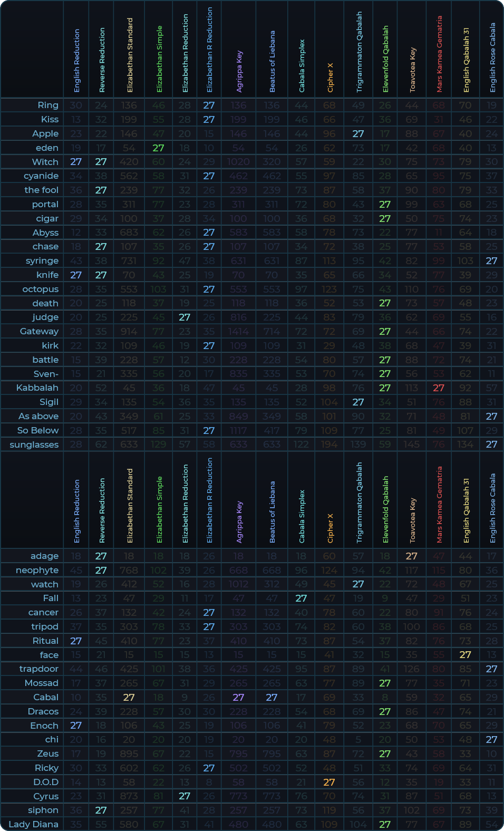Image resolution: width=504 pixels, height=831 pixels.
Task: Click the 'As above' row label
Action: pos(38,416)
